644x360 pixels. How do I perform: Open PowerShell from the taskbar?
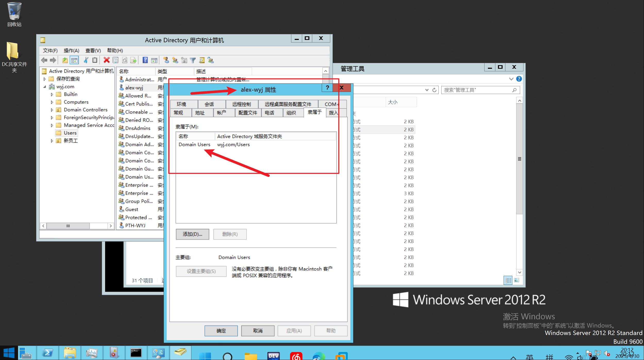48,353
